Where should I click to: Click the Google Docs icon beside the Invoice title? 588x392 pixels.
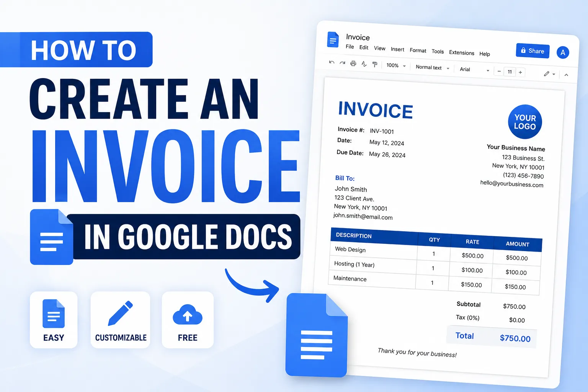[333, 40]
